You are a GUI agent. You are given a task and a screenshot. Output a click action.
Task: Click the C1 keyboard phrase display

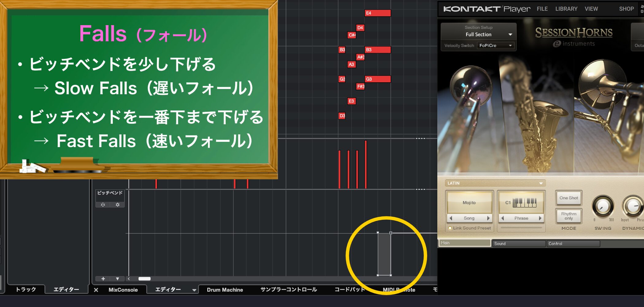click(x=521, y=203)
